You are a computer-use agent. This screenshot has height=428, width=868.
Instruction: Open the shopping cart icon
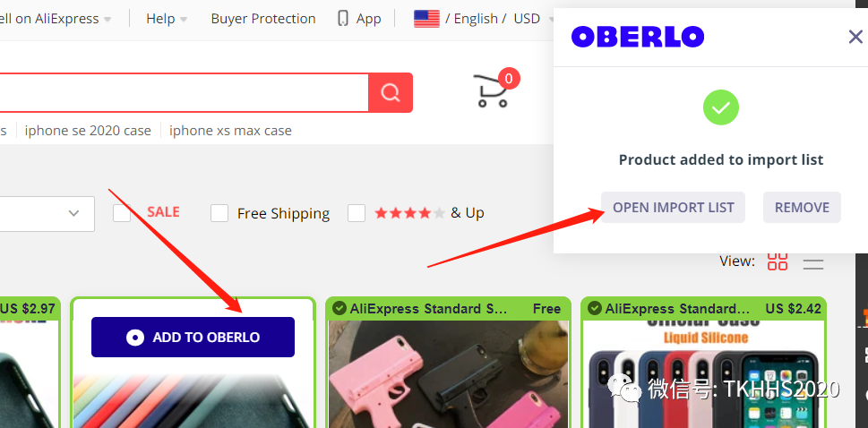[x=491, y=90]
